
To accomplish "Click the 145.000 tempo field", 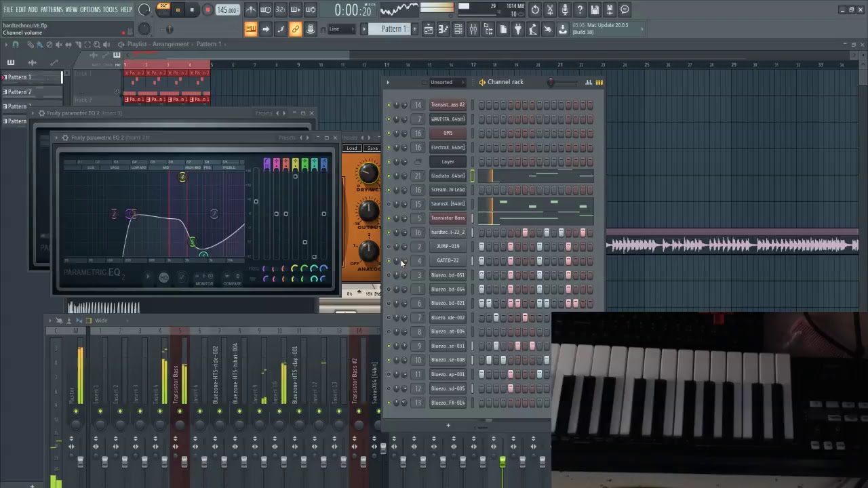I will pos(227,9).
